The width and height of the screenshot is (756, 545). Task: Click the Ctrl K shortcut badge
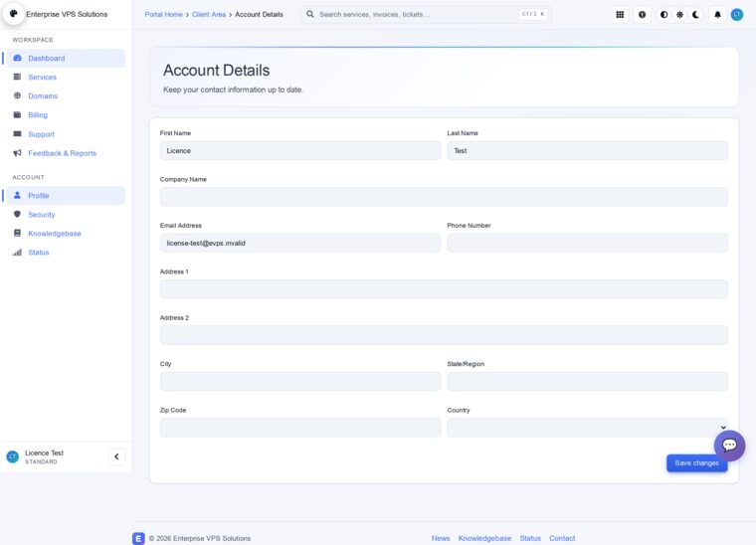pos(533,14)
